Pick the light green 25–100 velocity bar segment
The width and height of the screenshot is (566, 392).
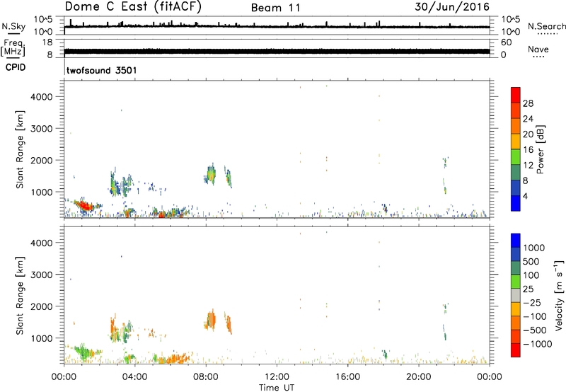(x=516, y=282)
